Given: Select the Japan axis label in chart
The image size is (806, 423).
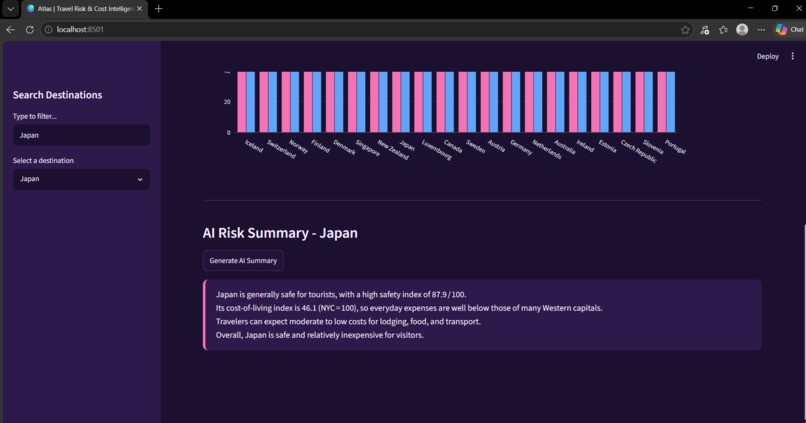Looking at the screenshot, I should (407, 145).
